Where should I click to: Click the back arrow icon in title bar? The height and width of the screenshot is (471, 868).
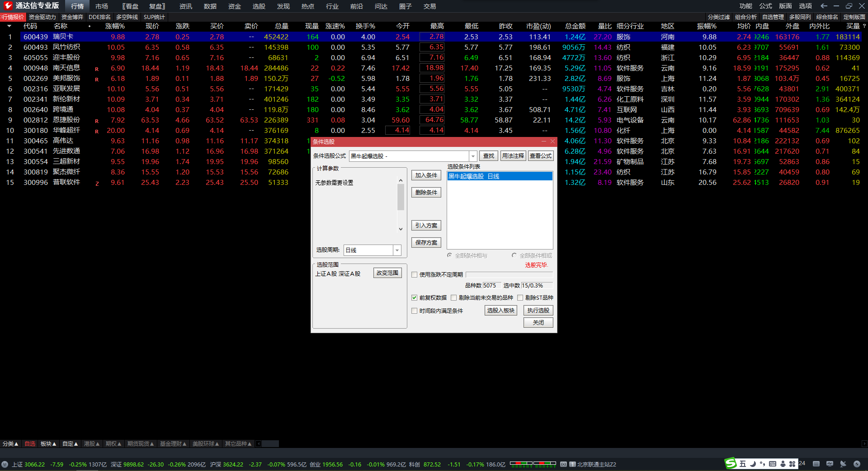[x=824, y=6]
